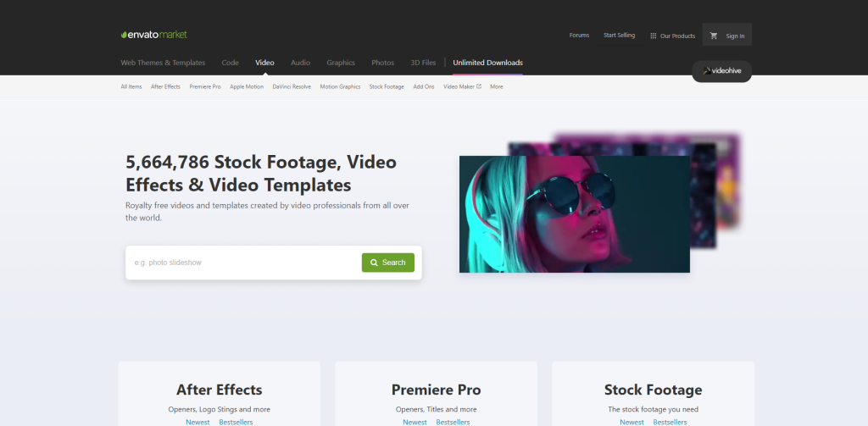Open Video Maker external link
This screenshot has width=868, height=426.
coord(462,87)
